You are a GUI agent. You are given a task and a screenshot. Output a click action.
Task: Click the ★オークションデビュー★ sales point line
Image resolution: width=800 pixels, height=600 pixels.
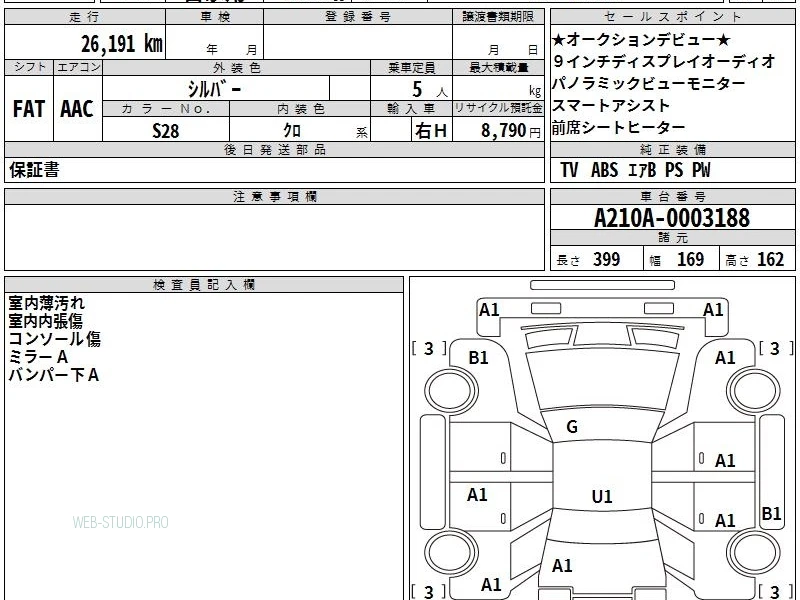(x=641, y=39)
